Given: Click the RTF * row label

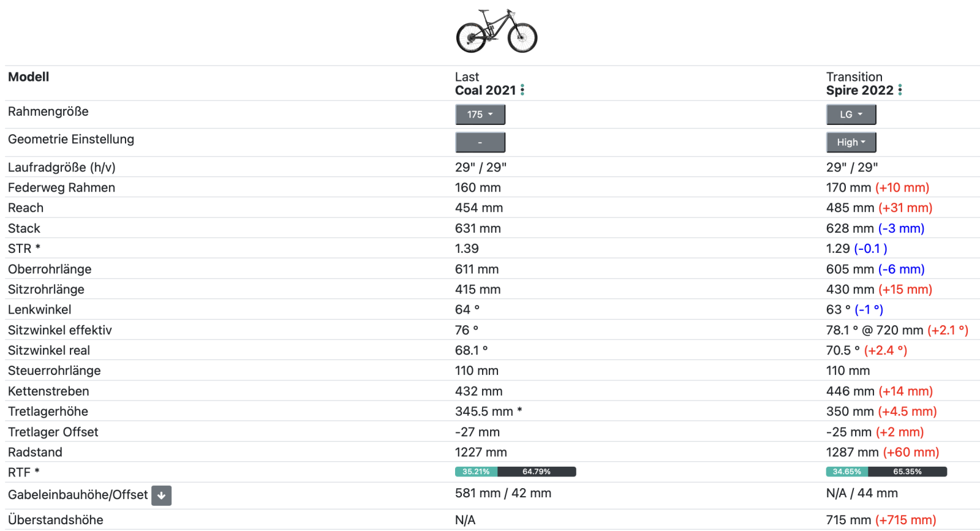Looking at the screenshot, I should pos(23,473).
